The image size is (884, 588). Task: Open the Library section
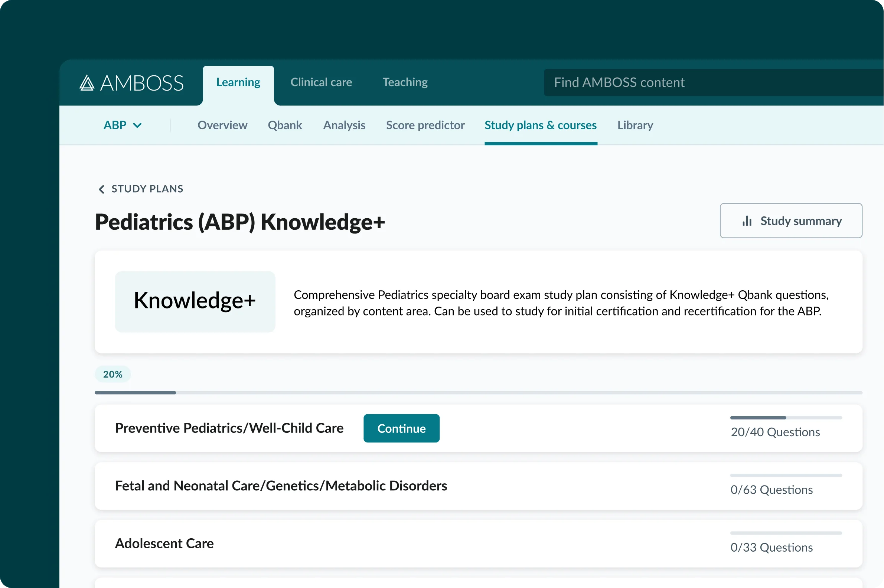click(x=635, y=125)
